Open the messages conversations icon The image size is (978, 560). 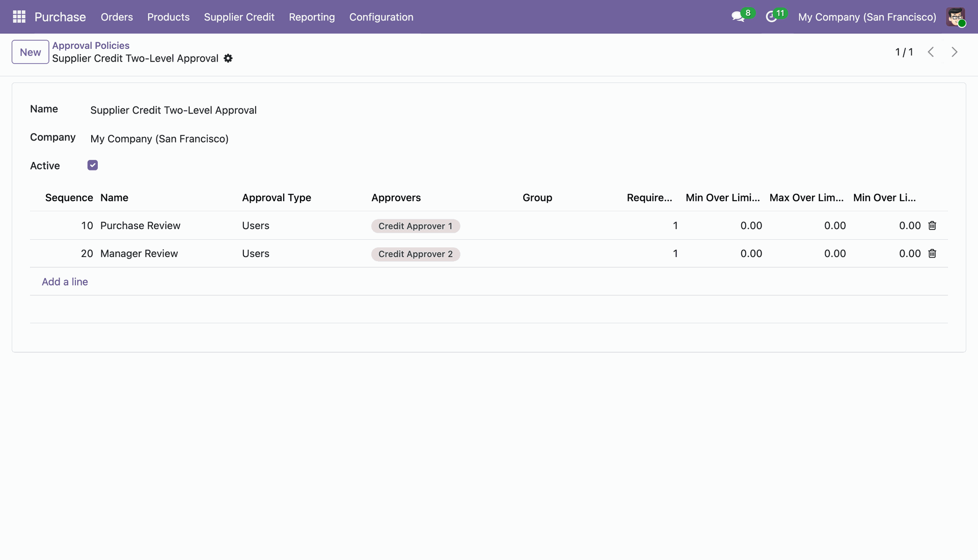point(738,17)
